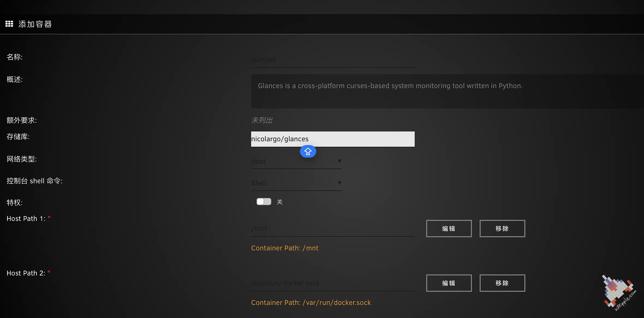
Task: Click the text Container Path: /mnt
Action: [x=285, y=248]
